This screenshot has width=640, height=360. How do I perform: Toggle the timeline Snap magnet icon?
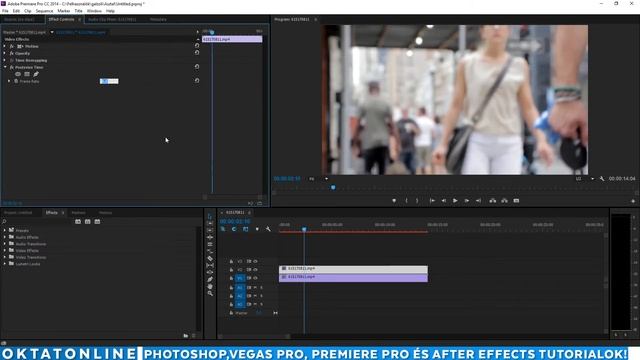point(234,229)
